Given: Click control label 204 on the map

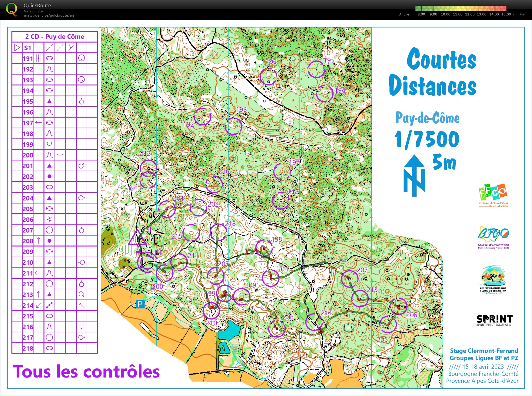Looking at the screenshot, I should (x=283, y=269).
